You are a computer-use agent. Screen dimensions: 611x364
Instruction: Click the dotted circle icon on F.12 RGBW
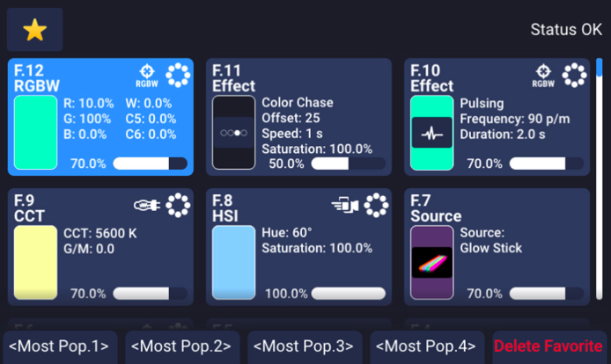click(177, 76)
